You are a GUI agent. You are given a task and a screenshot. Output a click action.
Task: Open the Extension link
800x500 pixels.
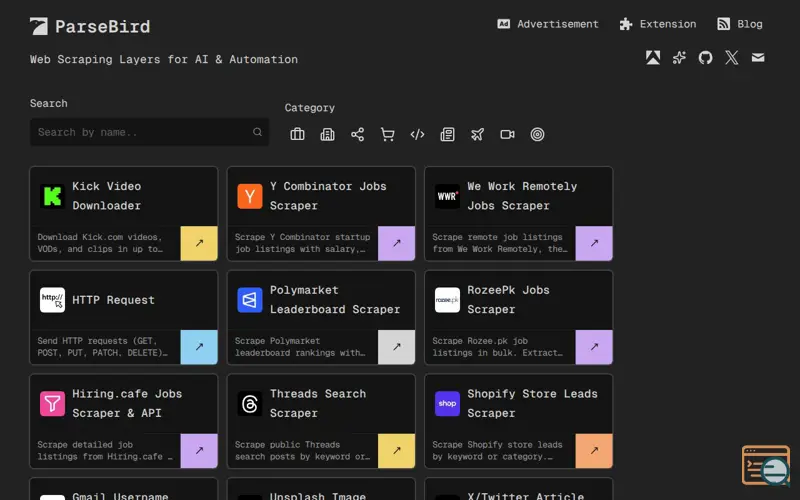(658, 24)
